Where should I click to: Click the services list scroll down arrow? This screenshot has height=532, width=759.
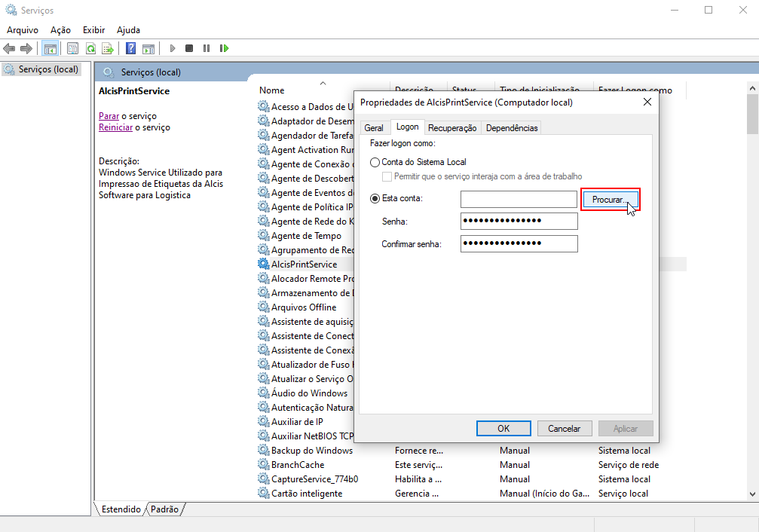752,494
